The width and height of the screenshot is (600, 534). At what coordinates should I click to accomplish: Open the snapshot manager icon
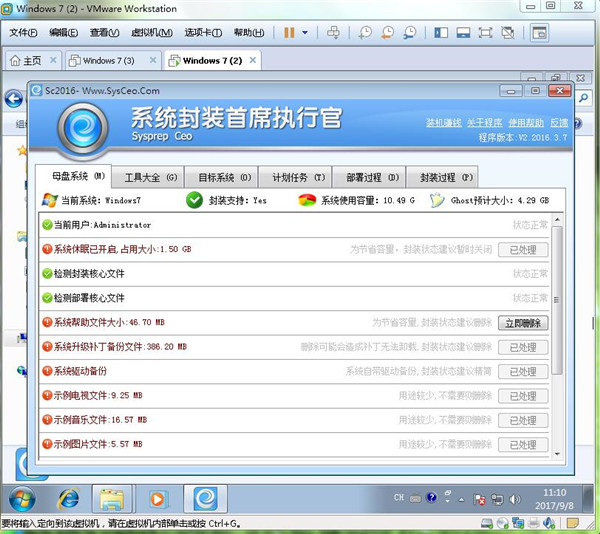pos(410,33)
